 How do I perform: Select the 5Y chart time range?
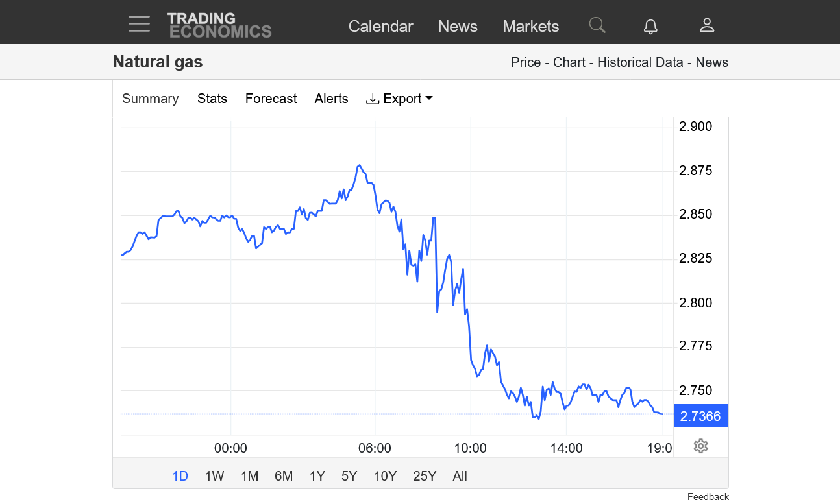pyautogui.click(x=349, y=476)
